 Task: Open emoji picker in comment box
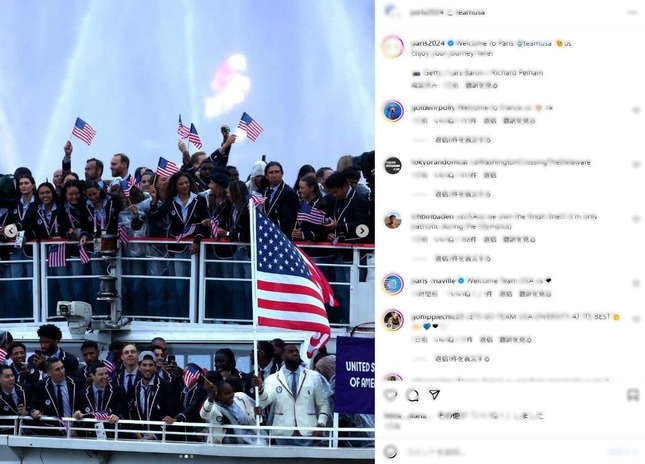coord(390,452)
